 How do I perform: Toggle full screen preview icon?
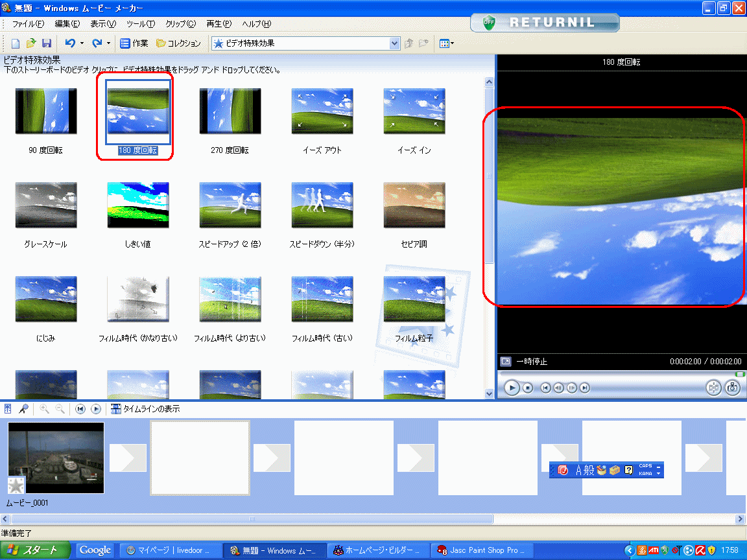coord(506,362)
